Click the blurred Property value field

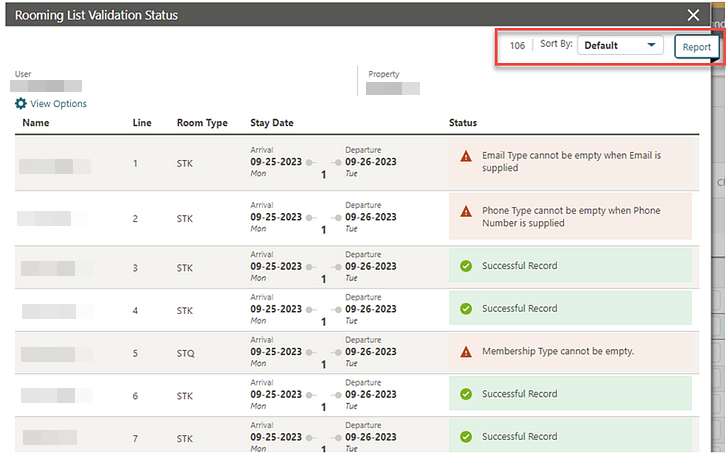pos(393,88)
